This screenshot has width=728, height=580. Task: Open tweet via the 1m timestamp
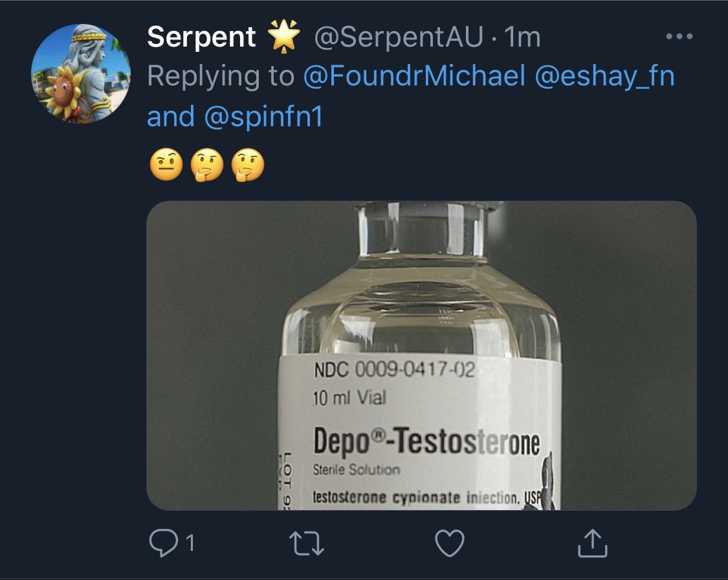point(522,38)
